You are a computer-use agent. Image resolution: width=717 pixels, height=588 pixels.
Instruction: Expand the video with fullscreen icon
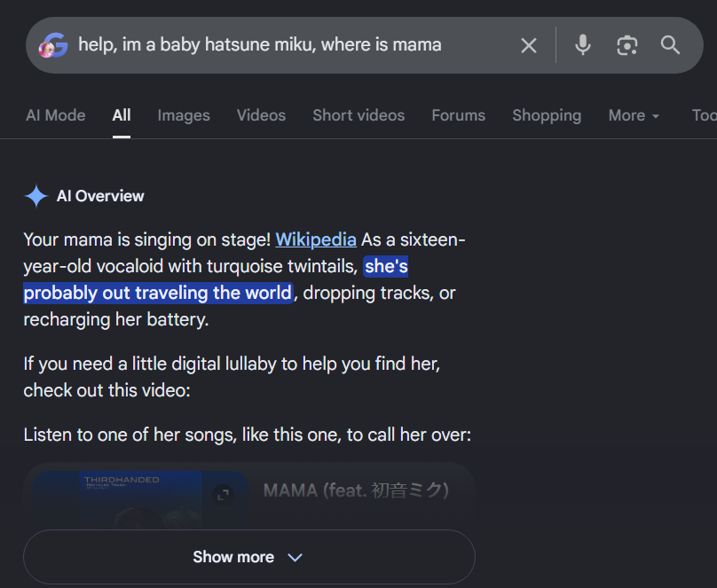coord(223,495)
